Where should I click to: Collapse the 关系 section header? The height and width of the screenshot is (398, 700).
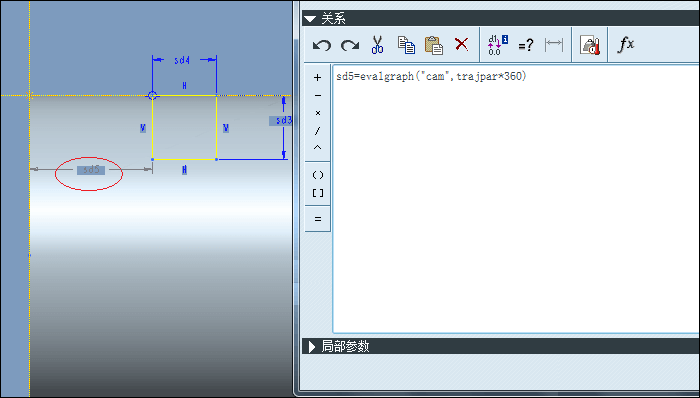click(x=310, y=19)
